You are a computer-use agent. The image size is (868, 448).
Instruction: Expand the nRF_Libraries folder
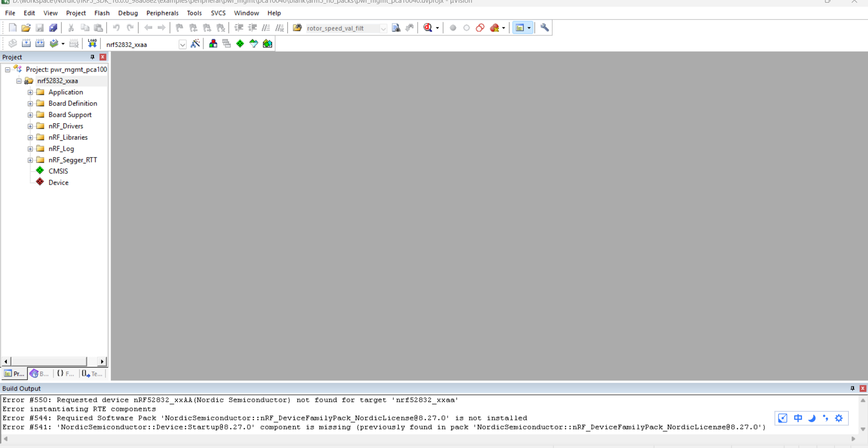[x=30, y=138]
